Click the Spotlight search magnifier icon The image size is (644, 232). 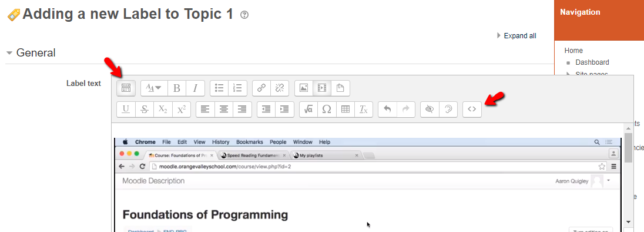[597, 142]
